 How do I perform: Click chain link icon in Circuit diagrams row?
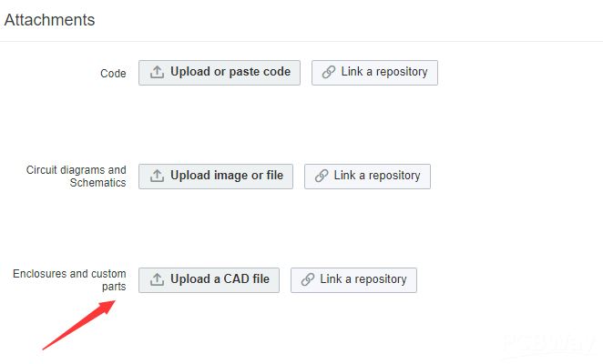click(322, 176)
